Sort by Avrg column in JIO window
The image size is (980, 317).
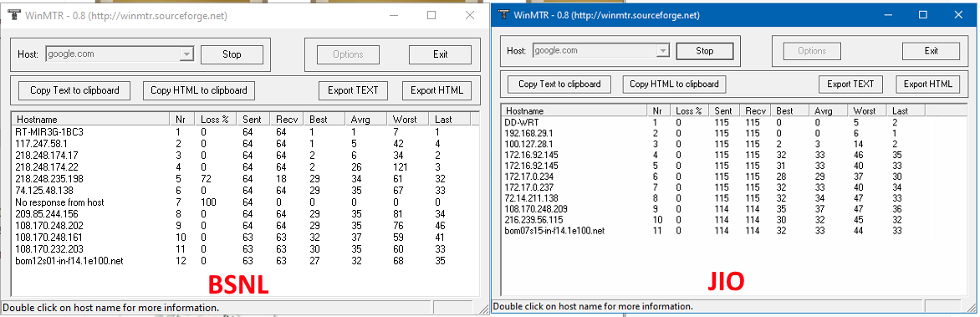pyautogui.click(x=828, y=110)
